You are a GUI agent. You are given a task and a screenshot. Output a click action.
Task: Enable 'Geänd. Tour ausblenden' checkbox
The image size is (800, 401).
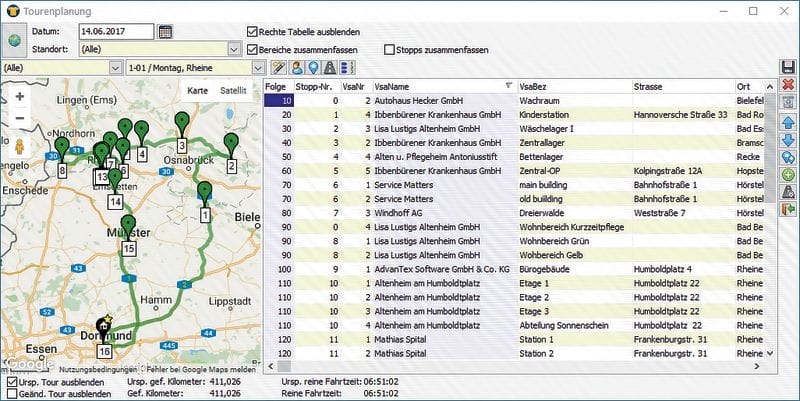pyautogui.click(x=12, y=394)
